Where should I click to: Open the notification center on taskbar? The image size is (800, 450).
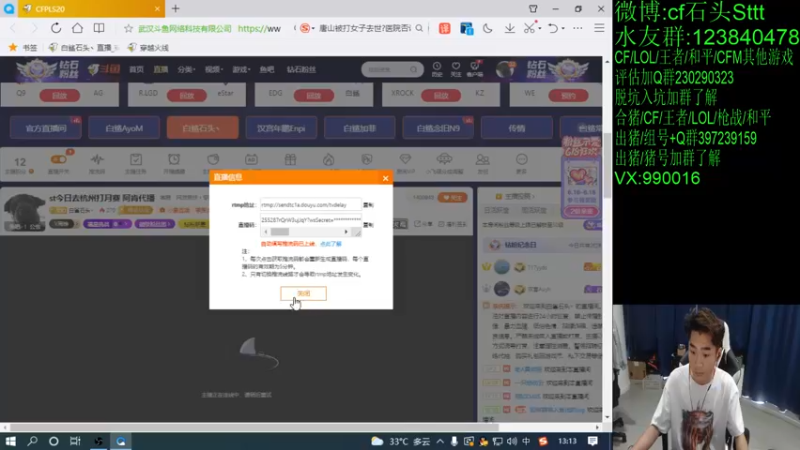pos(593,441)
